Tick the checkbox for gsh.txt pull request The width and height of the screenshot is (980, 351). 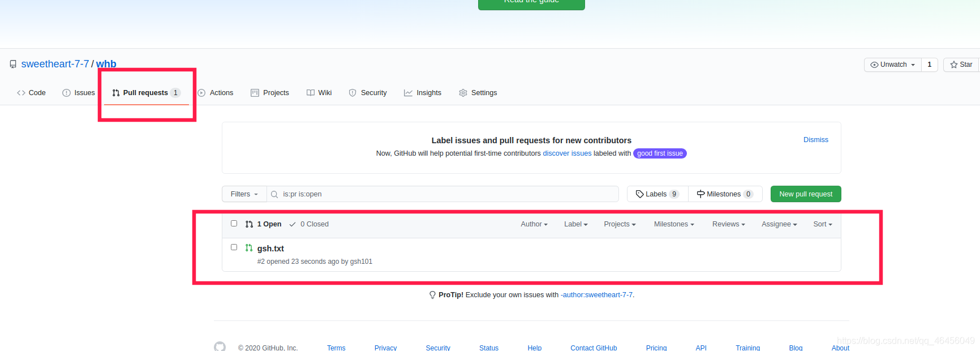tap(234, 247)
